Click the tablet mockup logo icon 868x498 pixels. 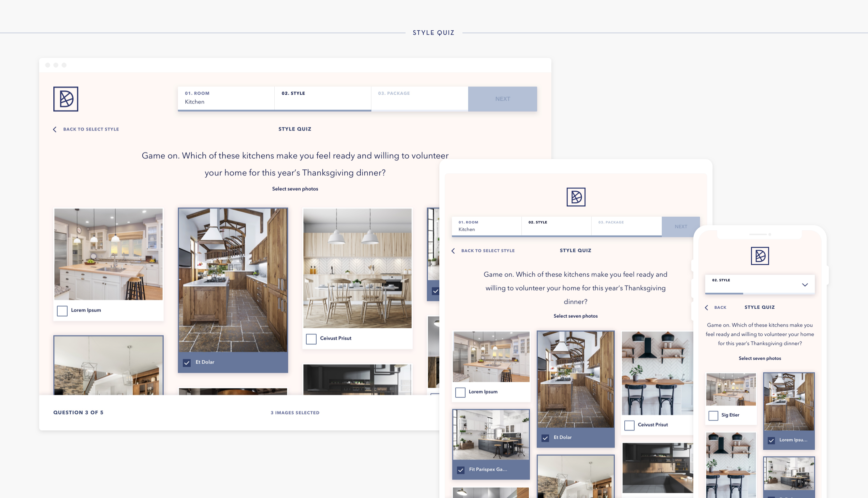(x=576, y=197)
